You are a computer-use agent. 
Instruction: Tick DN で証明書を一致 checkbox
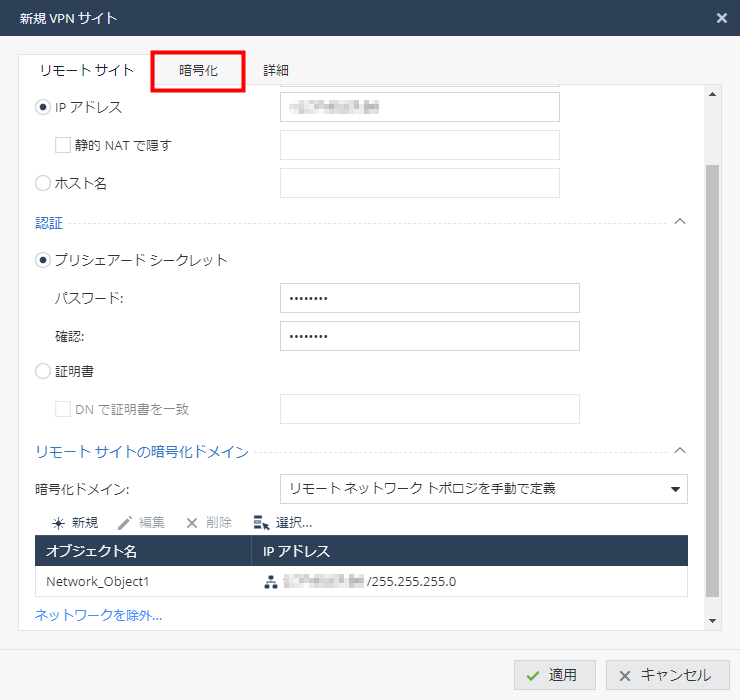click(63, 409)
